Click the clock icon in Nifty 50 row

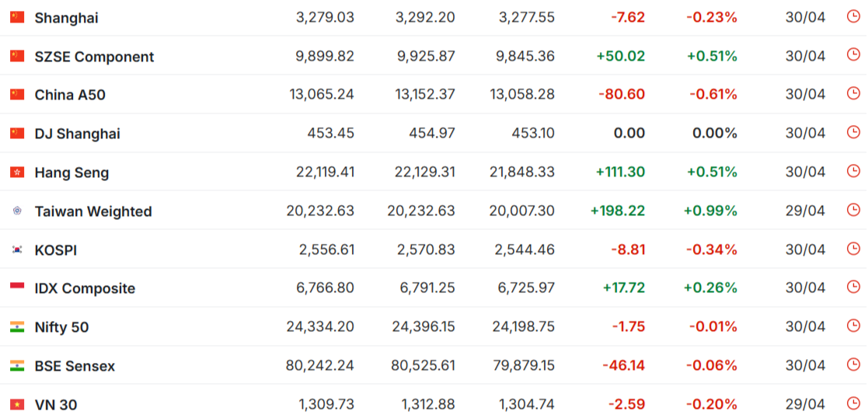coord(853,326)
